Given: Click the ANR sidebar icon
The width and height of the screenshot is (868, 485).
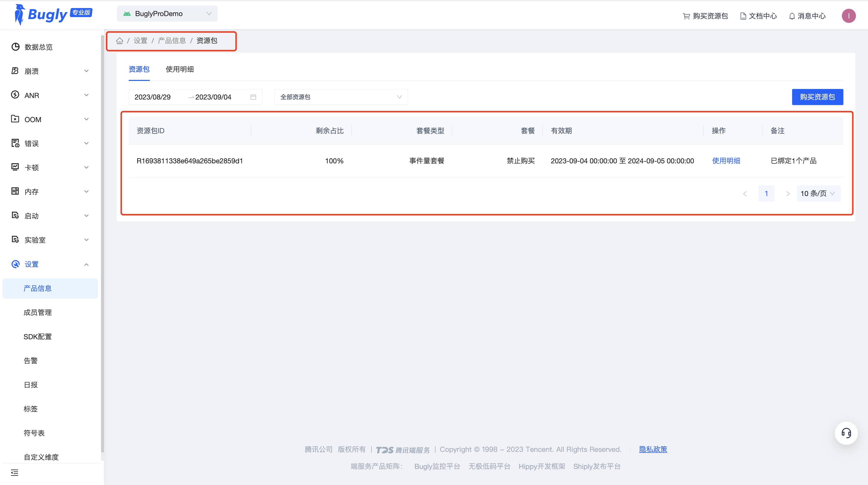Looking at the screenshot, I should click(x=15, y=95).
